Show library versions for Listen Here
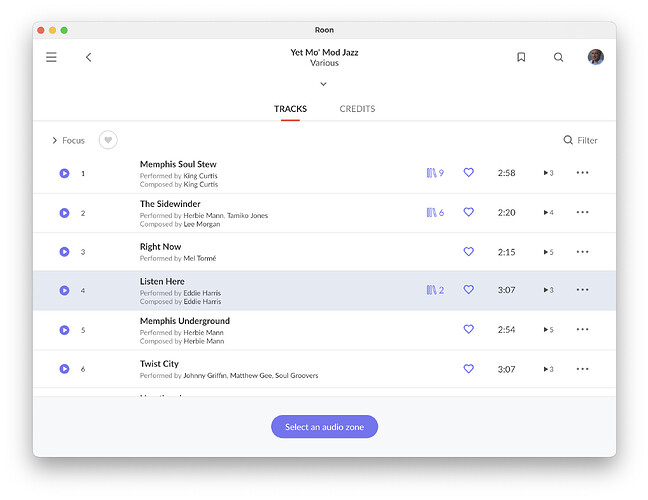Image resolution: width=648 pixels, height=500 pixels. click(435, 290)
